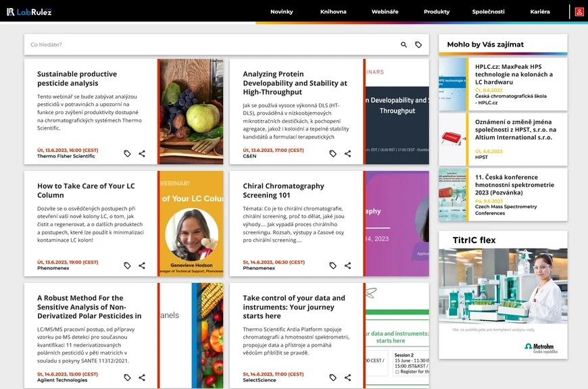Tag the How to Take Care of Your LC Column card
This screenshot has width=588, height=389.
click(x=128, y=265)
